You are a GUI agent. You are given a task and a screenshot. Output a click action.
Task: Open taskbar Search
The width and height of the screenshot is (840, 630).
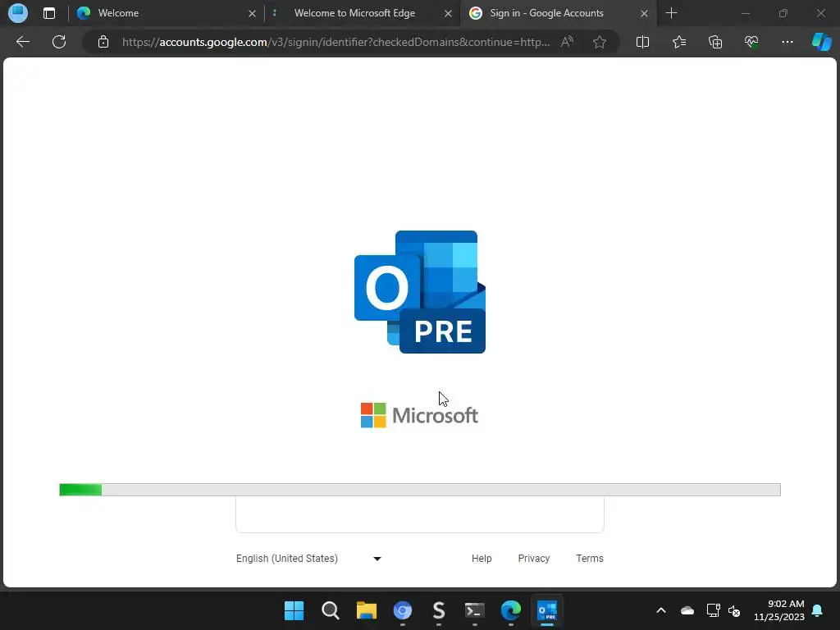coord(330,610)
